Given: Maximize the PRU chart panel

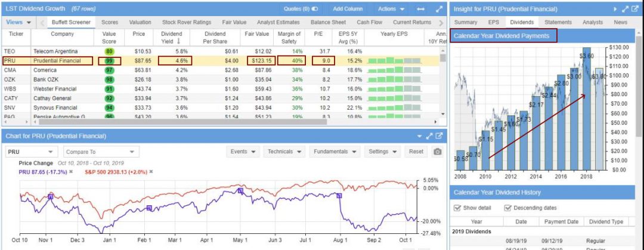Looking at the screenshot, I should 429,136.
